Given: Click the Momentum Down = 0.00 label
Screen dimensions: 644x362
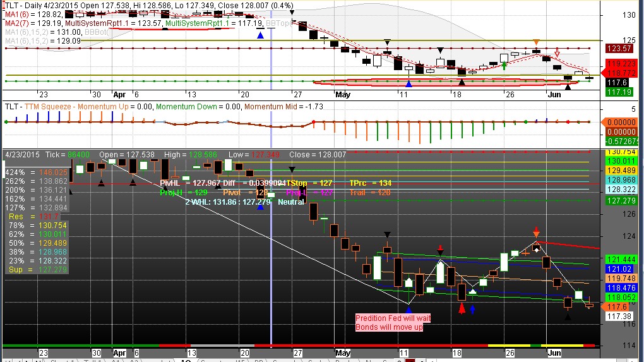Looking at the screenshot, I should click(198, 107).
